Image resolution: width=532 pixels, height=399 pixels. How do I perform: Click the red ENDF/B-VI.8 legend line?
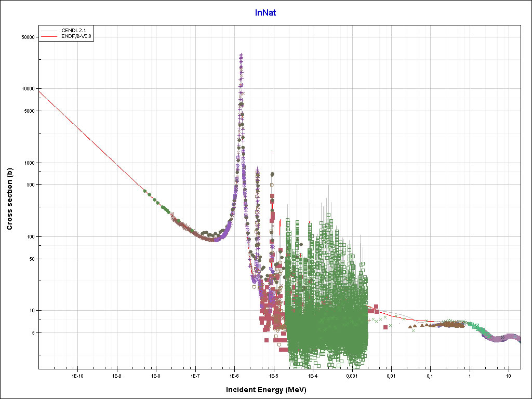[50, 37]
